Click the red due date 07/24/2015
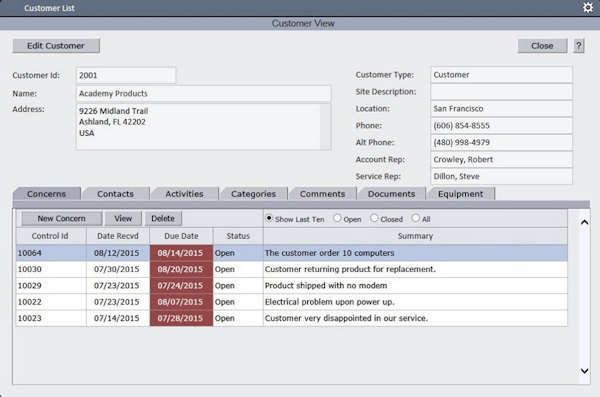Viewport: 600px width, 397px height. pyautogui.click(x=180, y=286)
